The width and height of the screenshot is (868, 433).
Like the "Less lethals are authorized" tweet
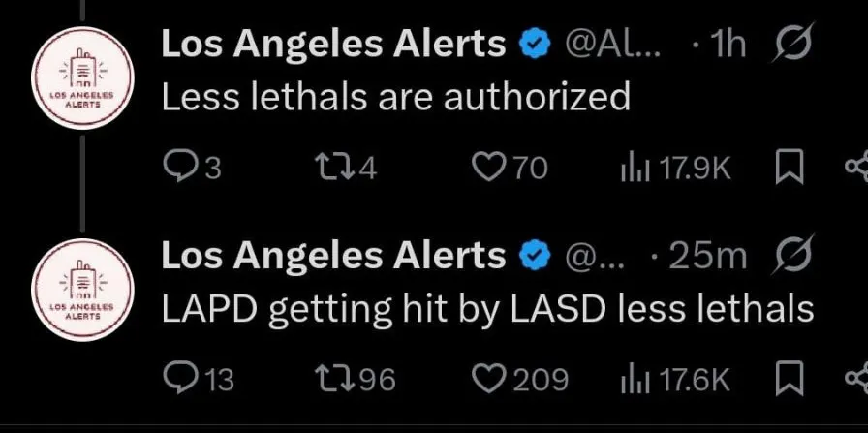pyautogui.click(x=488, y=169)
